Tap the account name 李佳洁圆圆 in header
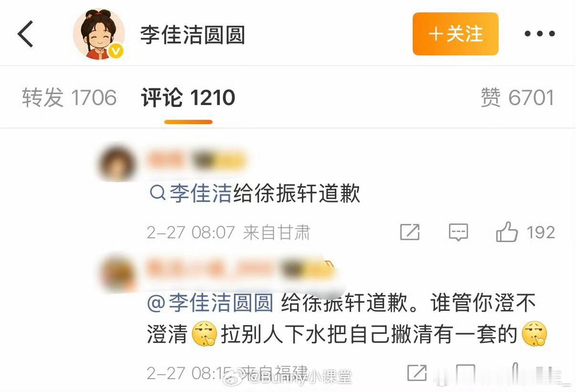 192,35
